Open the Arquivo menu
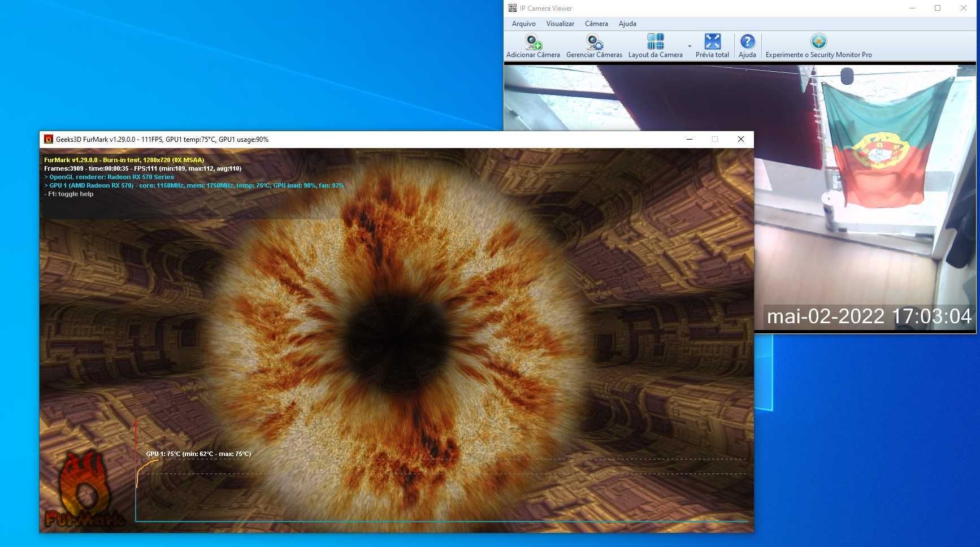This screenshot has width=980, height=547. point(523,24)
